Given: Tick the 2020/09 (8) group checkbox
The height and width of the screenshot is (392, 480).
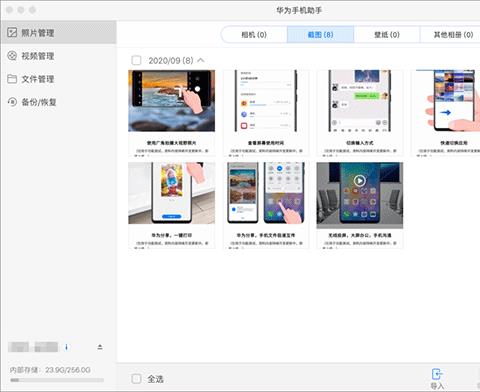Looking at the screenshot, I should click(136, 60).
